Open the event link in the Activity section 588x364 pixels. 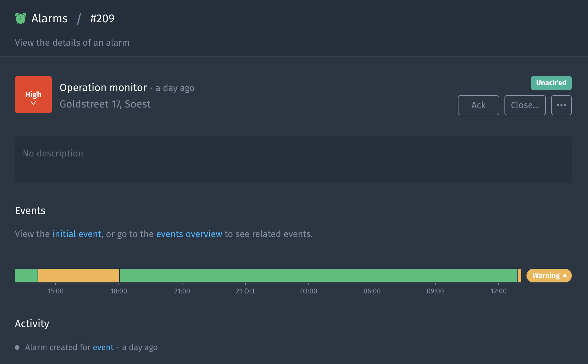103,347
